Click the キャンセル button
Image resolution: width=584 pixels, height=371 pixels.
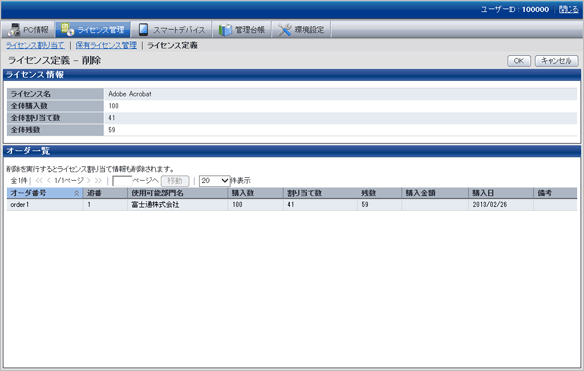(x=556, y=61)
